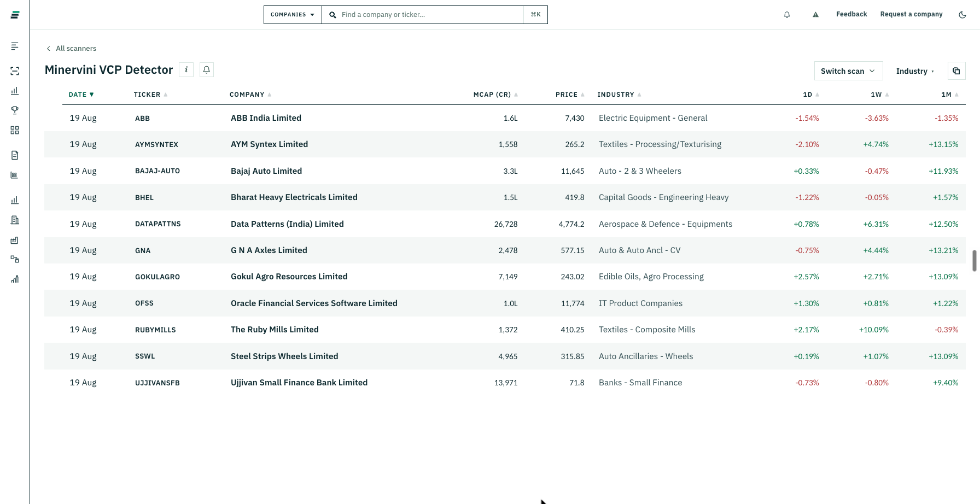Click the DATAPATTNS ticker
This screenshot has height=504, width=980.
click(158, 224)
